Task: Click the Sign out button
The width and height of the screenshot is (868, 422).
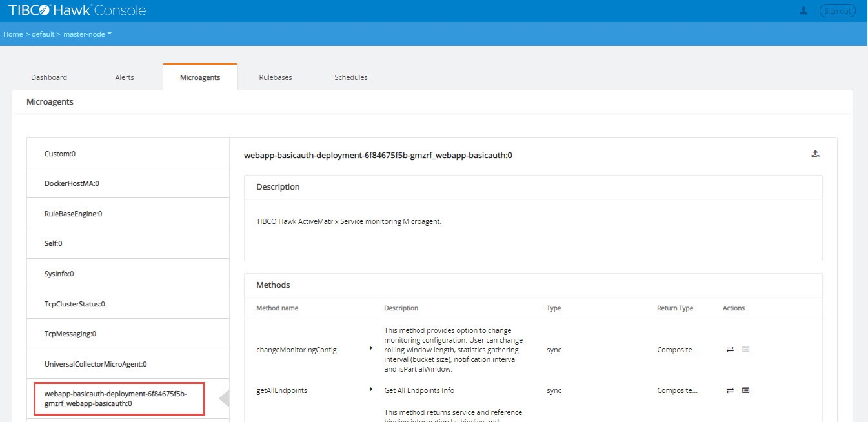Action: 837,10
